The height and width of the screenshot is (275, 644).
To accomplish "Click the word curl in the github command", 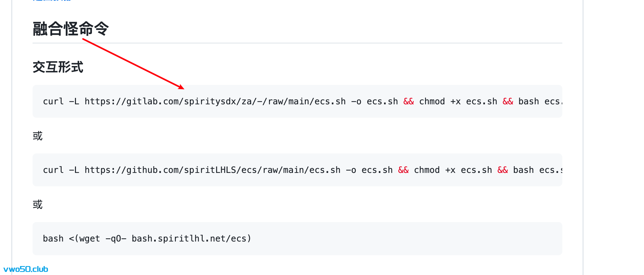I will click(53, 170).
